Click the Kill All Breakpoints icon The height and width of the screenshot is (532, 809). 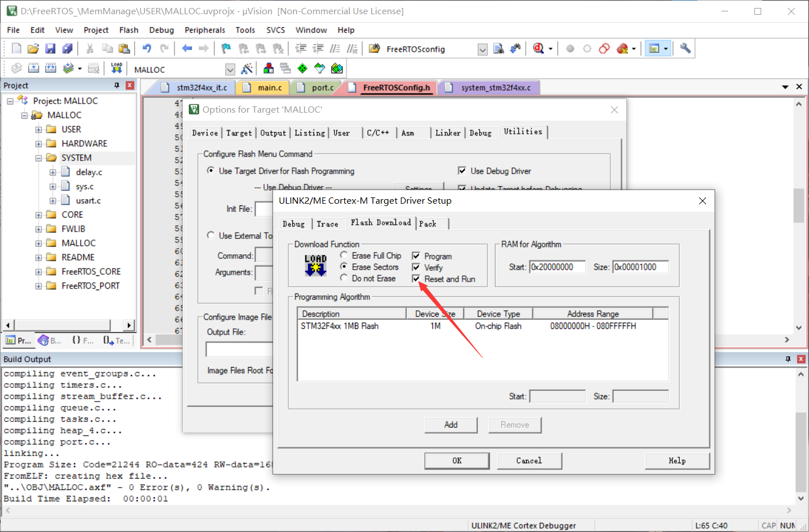coord(624,48)
